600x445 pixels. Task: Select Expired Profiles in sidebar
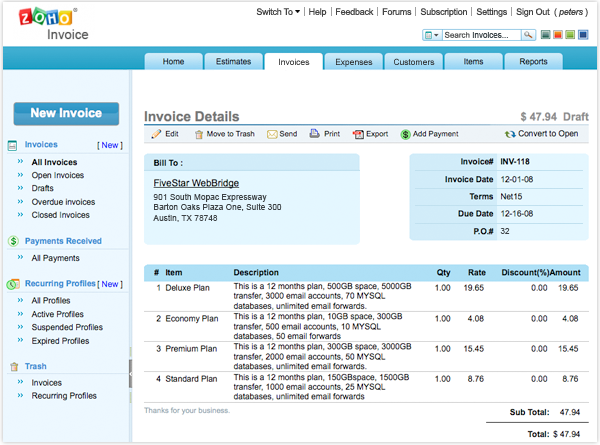pos(60,341)
